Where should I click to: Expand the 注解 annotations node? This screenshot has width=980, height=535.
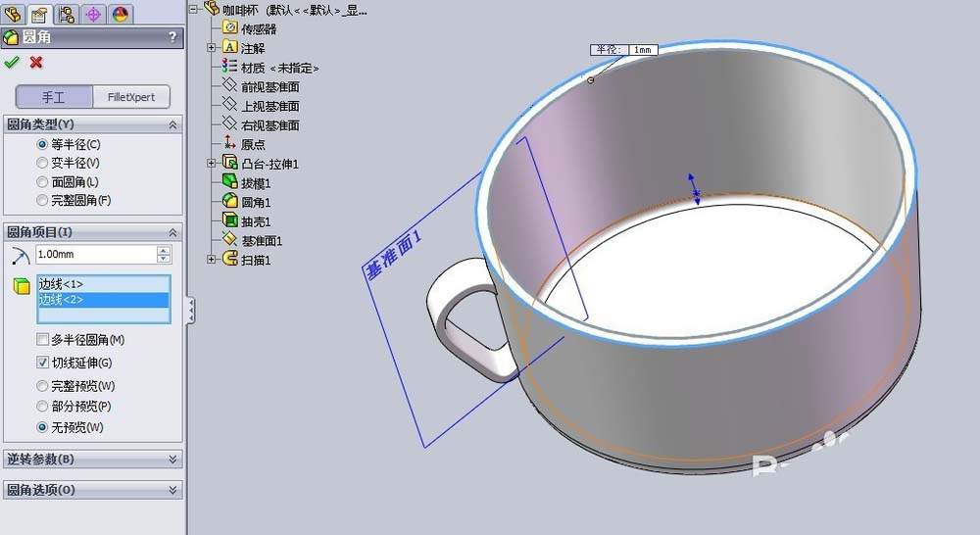click(212, 47)
